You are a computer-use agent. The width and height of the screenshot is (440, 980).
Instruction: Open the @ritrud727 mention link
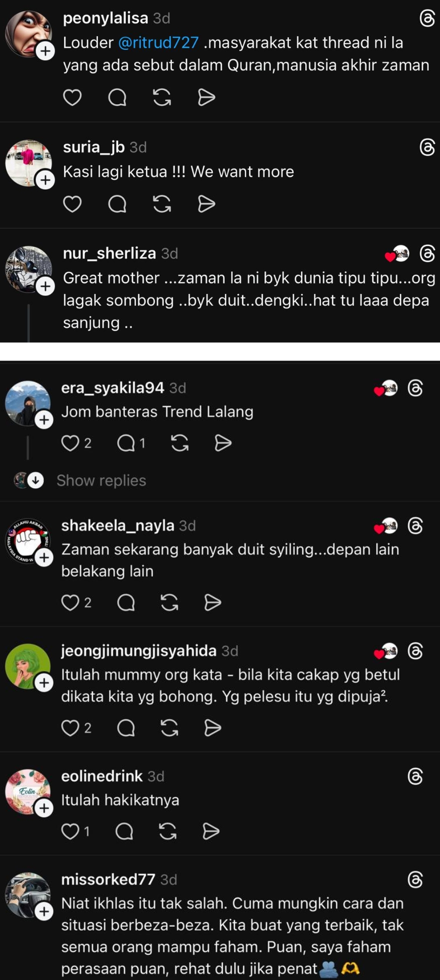[x=158, y=43]
